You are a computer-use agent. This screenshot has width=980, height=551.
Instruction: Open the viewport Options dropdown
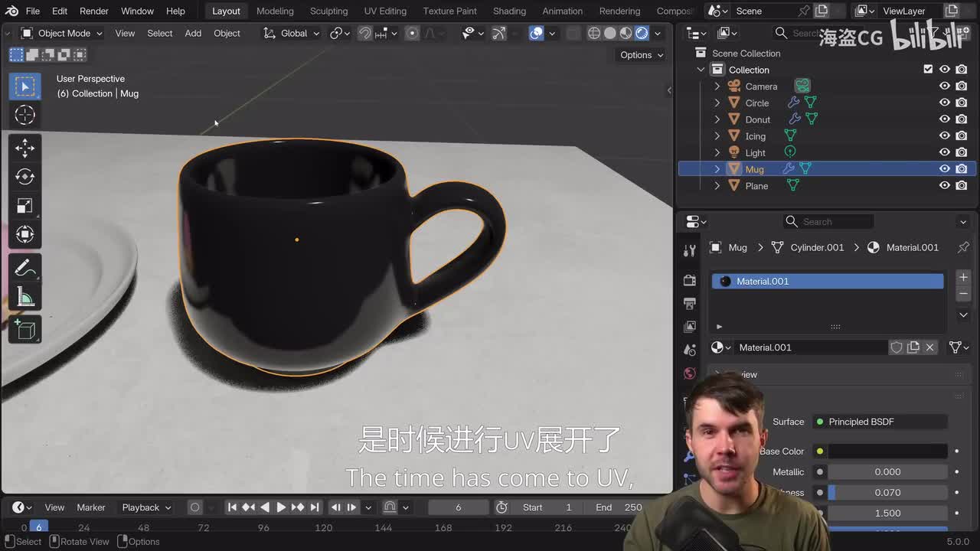641,54
